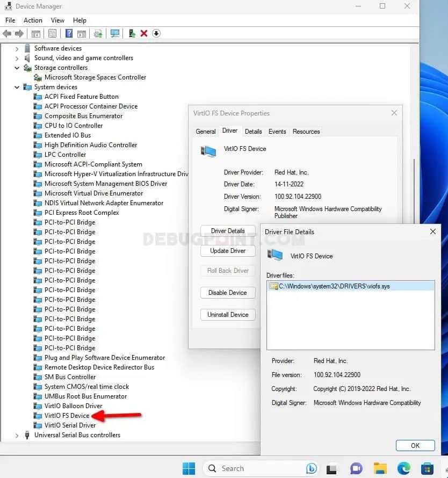
Task: Select VirtIO Balloon Driver in the tree
Action: point(73,406)
